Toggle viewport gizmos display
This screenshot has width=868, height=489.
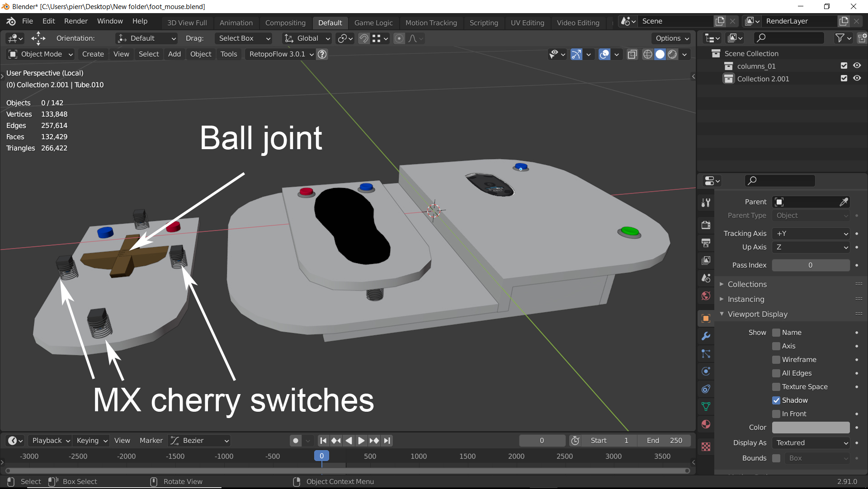coord(576,54)
